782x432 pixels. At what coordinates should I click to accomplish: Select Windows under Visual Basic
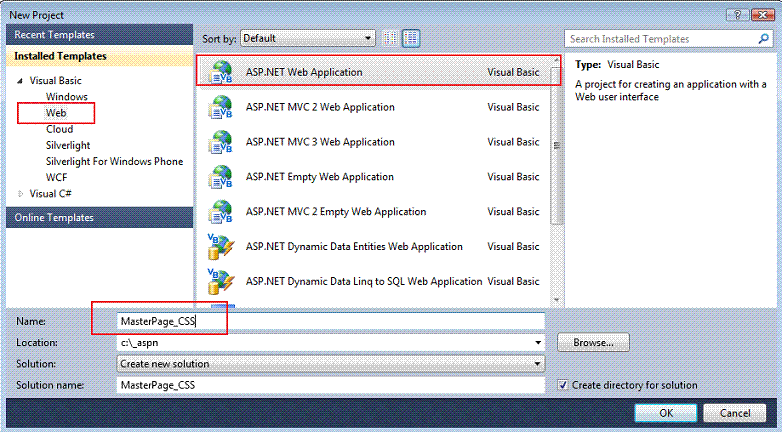pyautogui.click(x=67, y=97)
